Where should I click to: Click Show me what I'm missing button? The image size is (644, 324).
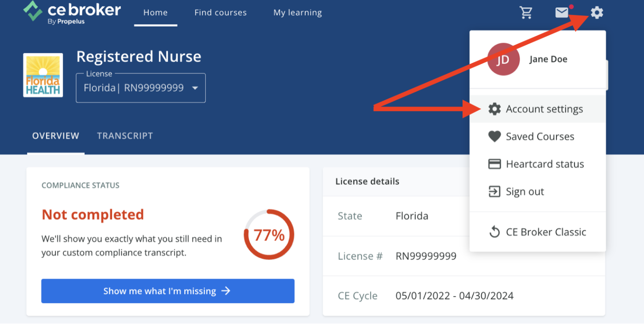click(168, 291)
